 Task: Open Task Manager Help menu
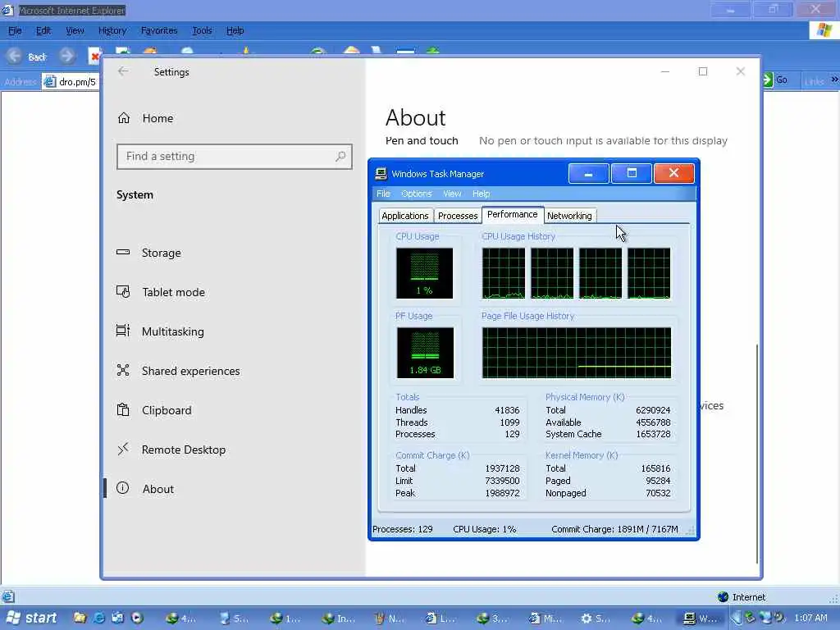(481, 194)
